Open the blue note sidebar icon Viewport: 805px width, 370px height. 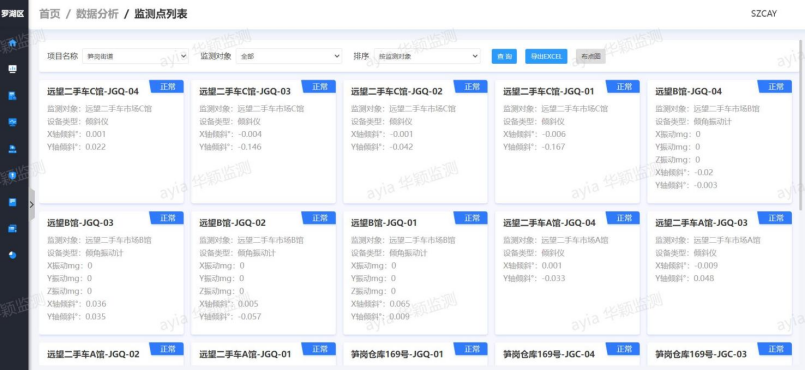point(13,202)
